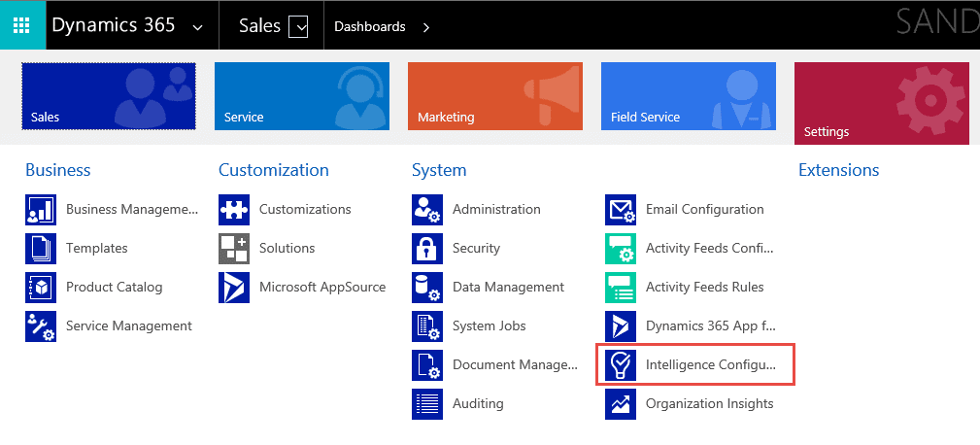Click the Intelligence Configuration lightbulb icon
The width and height of the screenshot is (980, 445).
(x=621, y=365)
